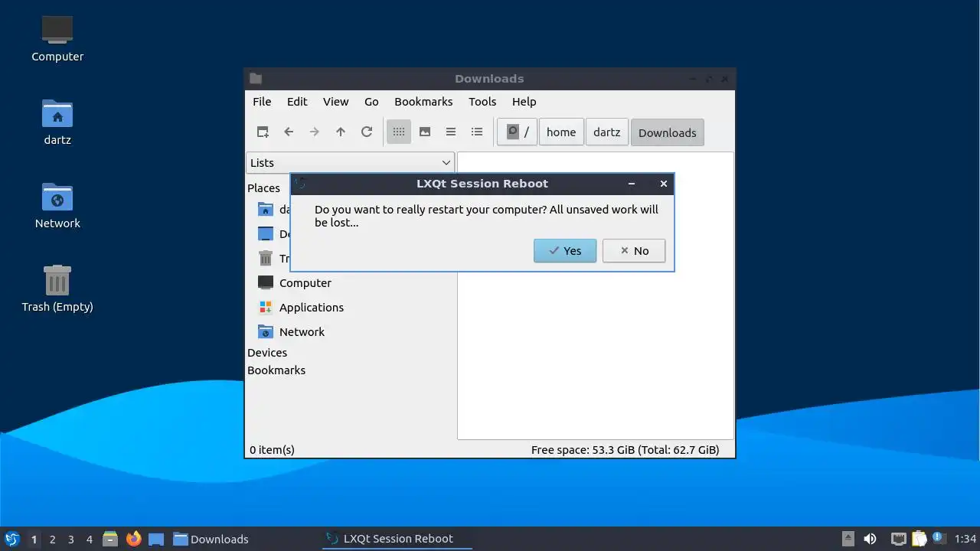Expand the Bookmarks section in sidebar
This screenshot has width=980, height=551.
pos(276,370)
